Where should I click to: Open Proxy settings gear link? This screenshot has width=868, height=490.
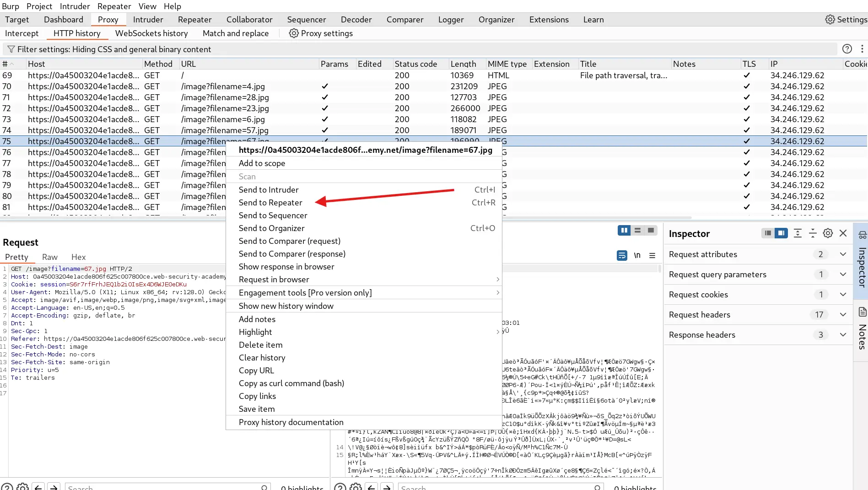pos(321,33)
